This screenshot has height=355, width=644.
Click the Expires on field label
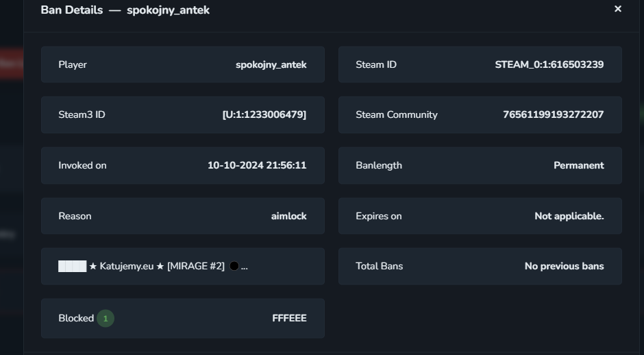tap(379, 216)
